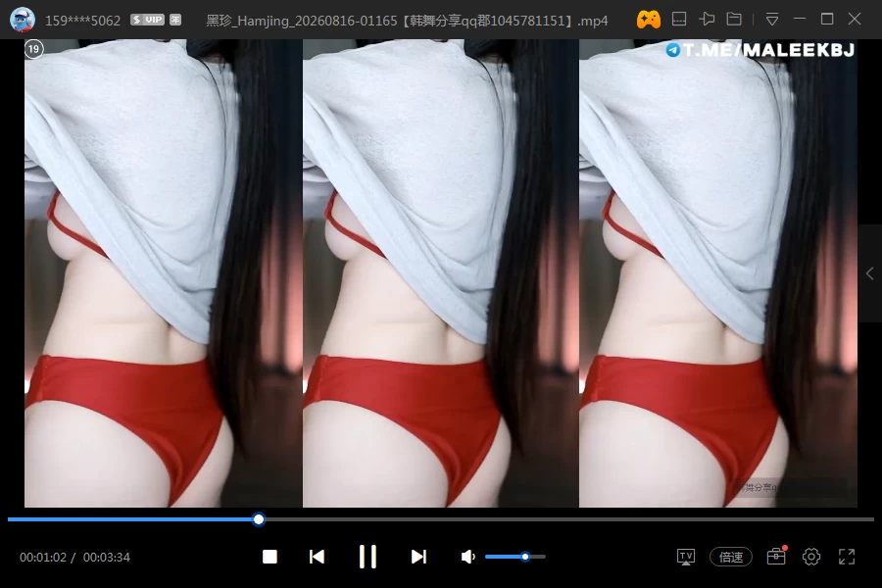Expand the side playlist panel arrow
882x588 pixels.
(869, 273)
